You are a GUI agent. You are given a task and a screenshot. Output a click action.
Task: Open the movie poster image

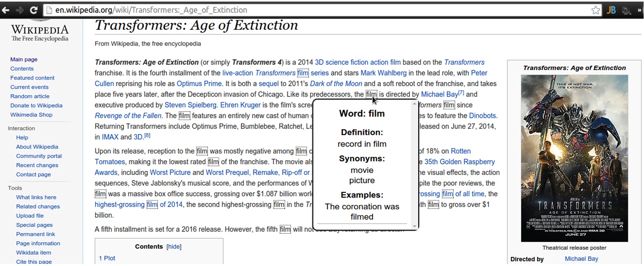click(x=574, y=158)
